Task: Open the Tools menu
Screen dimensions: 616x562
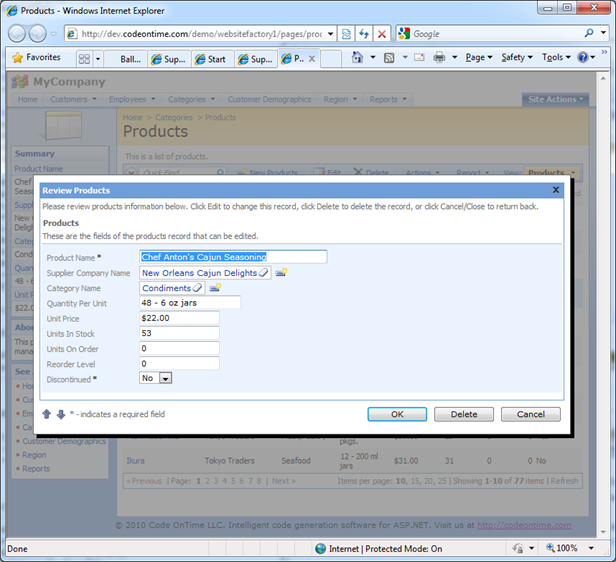Action: pos(556,58)
